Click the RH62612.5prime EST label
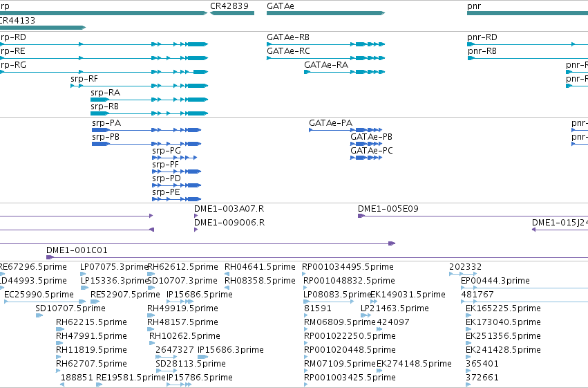Viewport: 588px width, 388px height. coord(182,267)
